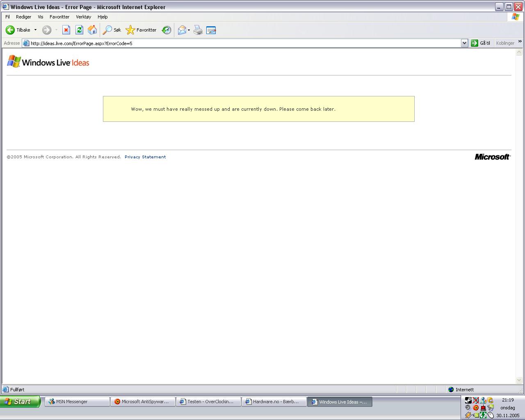Click the Windows Live Ideas logo

(x=48, y=62)
